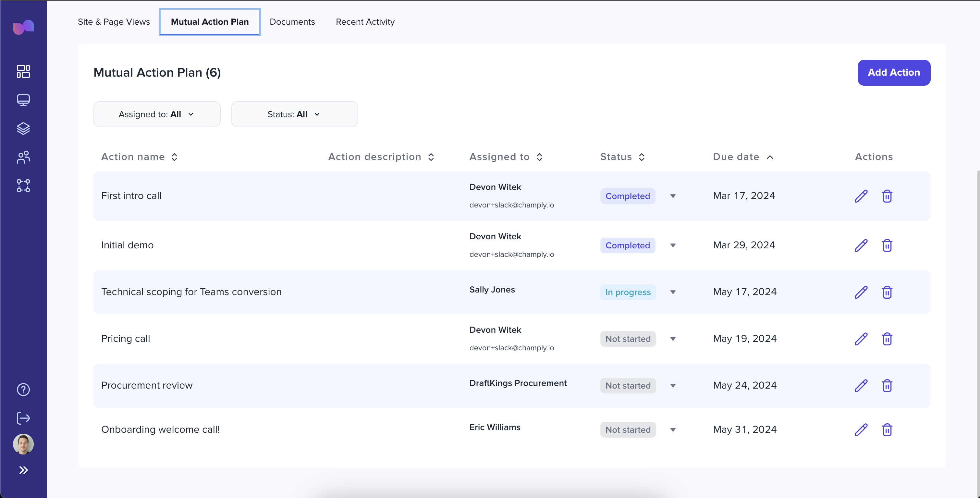This screenshot has height=498, width=980.
Task: Open the dashboard grid icon in sidebar
Action: click(x=23, y=71)
